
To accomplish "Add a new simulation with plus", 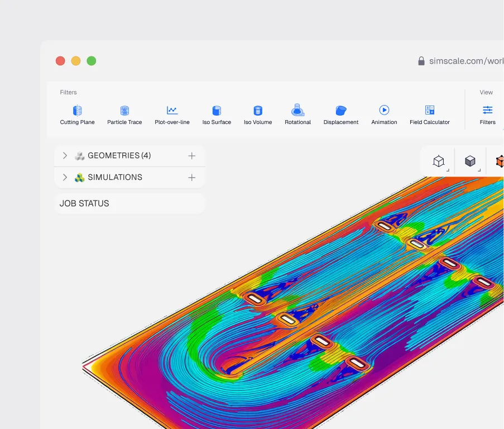I will coord(191,178).
